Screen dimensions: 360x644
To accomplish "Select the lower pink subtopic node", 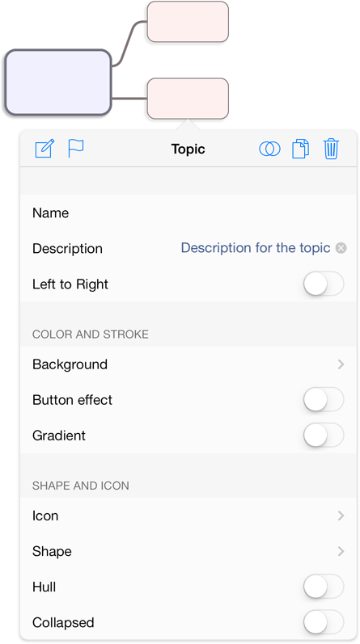I will (x=188, y=99).
